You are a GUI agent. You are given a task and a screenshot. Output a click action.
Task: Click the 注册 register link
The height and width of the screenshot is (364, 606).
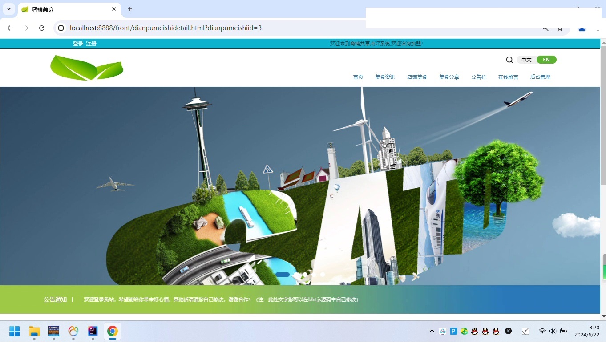(x=91, y=44)
